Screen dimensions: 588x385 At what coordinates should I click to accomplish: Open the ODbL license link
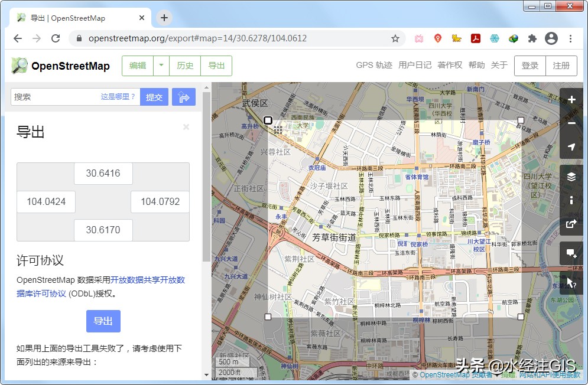coord(100,287)
